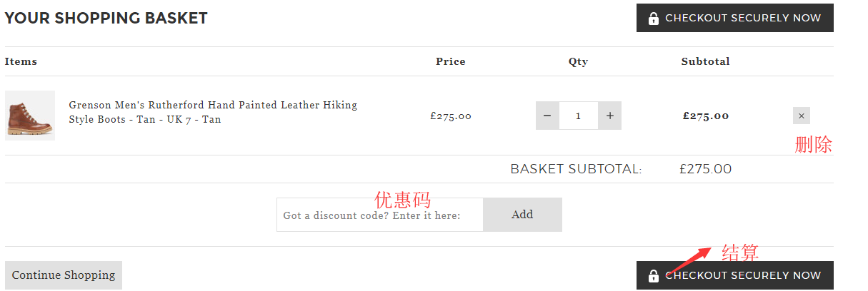Decrease boot quantity with the minus button

[x=547, y=116]
